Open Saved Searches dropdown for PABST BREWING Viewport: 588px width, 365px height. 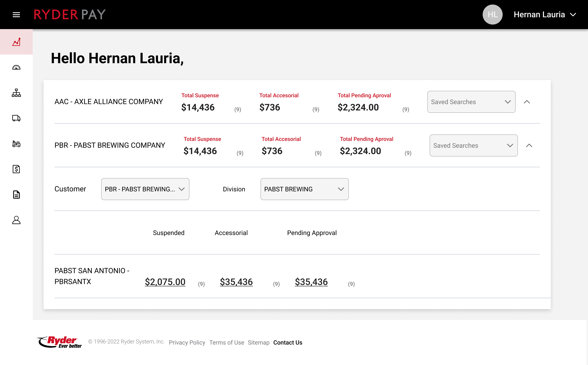click(x=473, y=145)
